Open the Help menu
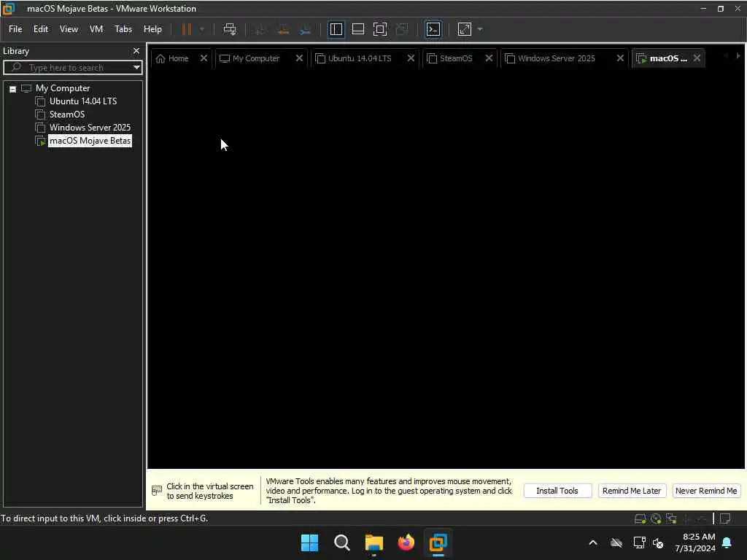Image resolution: width=747 pixels, height=560 pixels. 152,29
